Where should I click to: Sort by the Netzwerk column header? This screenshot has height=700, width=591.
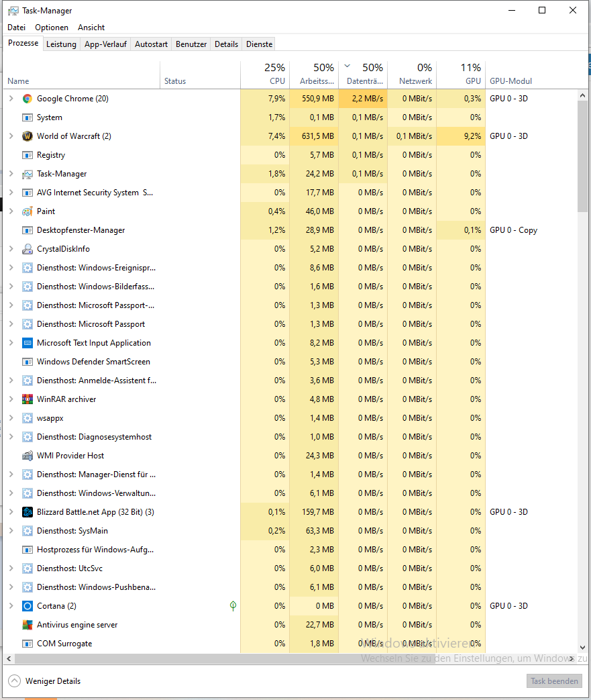coord(412,74)
